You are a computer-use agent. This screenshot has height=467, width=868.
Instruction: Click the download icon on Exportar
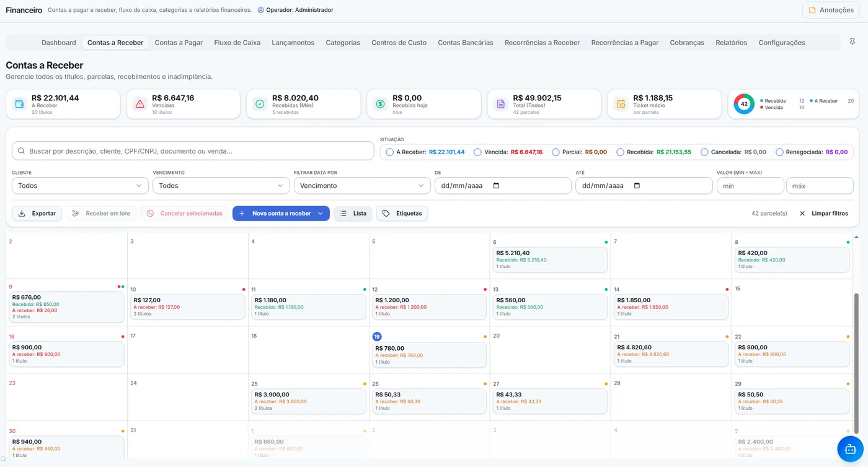pos(22,214)
